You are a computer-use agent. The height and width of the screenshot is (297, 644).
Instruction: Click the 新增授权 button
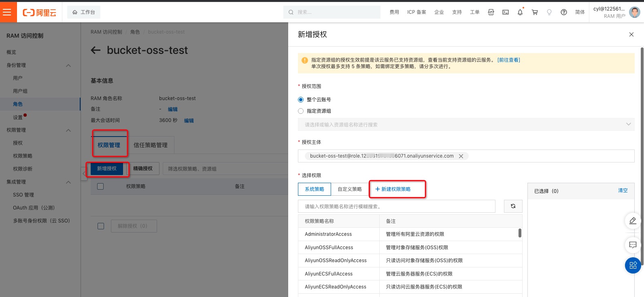point(107,169)
